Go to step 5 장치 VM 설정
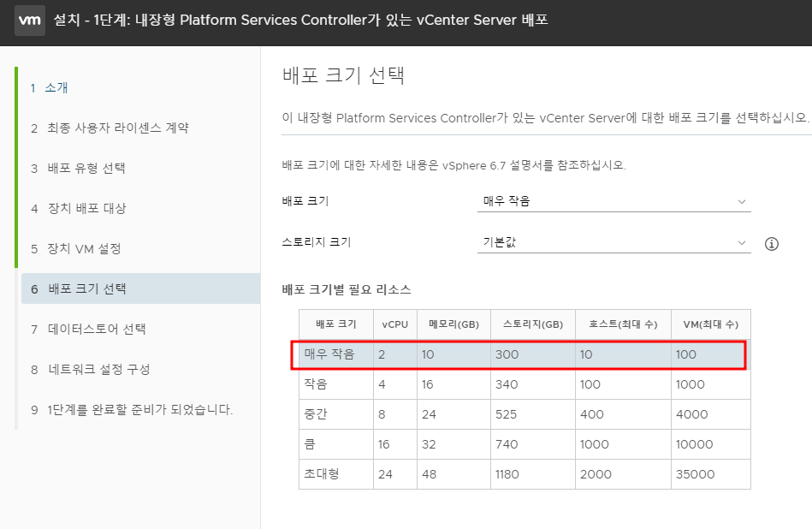 point(75,249)
